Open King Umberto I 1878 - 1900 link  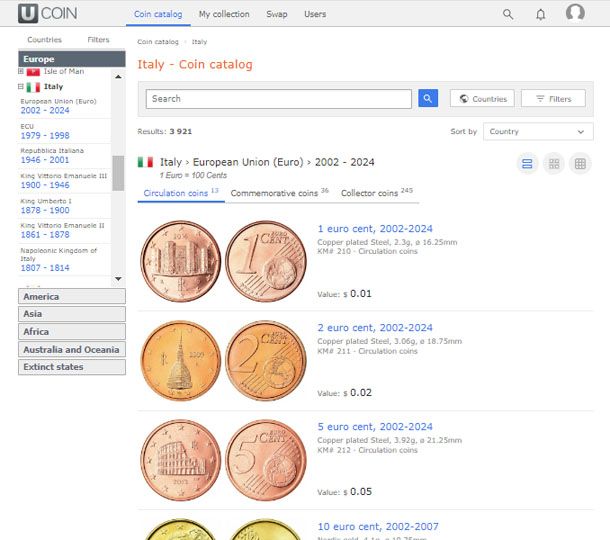[x=45, y=210]
